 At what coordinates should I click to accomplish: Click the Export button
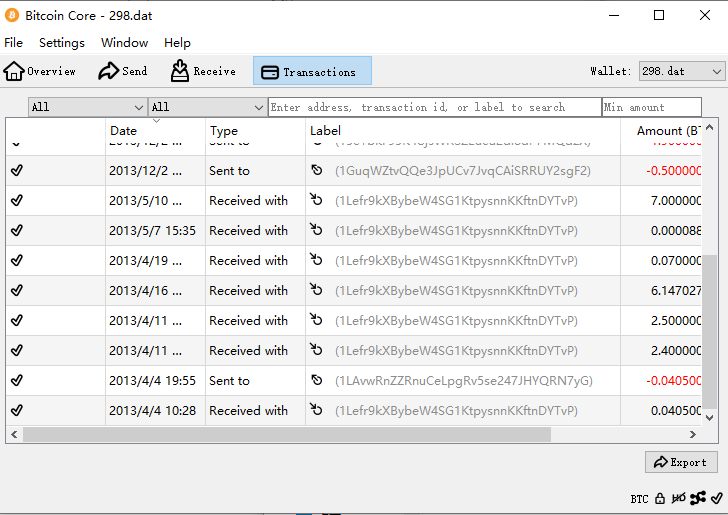[681, 462]
